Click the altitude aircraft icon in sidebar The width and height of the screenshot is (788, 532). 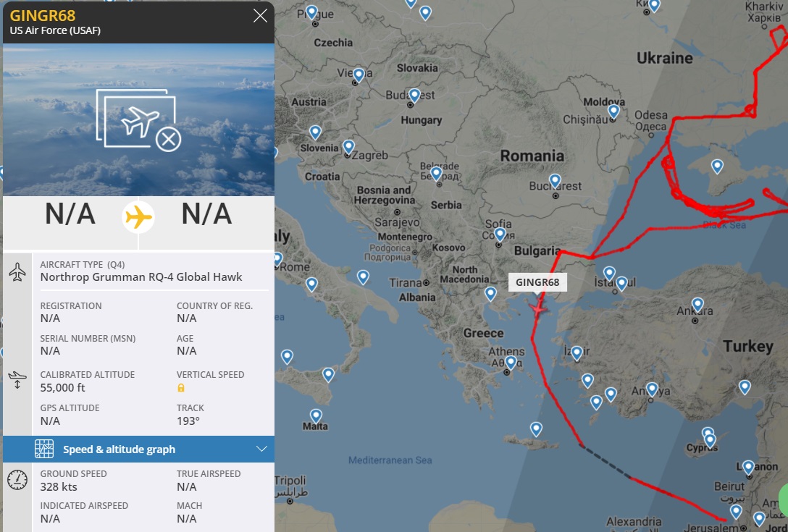point(17,380)
